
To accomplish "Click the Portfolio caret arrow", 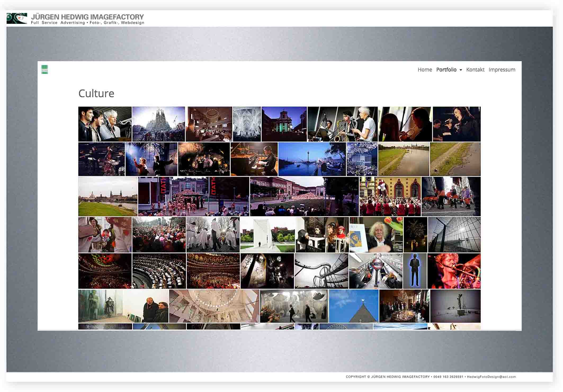I will 461,70.
